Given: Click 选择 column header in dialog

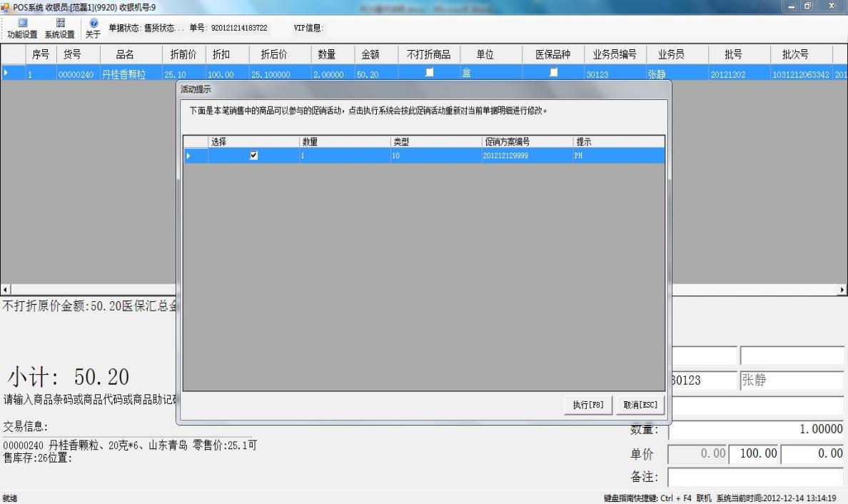Looking at the screenshot, I should [253, 141].
